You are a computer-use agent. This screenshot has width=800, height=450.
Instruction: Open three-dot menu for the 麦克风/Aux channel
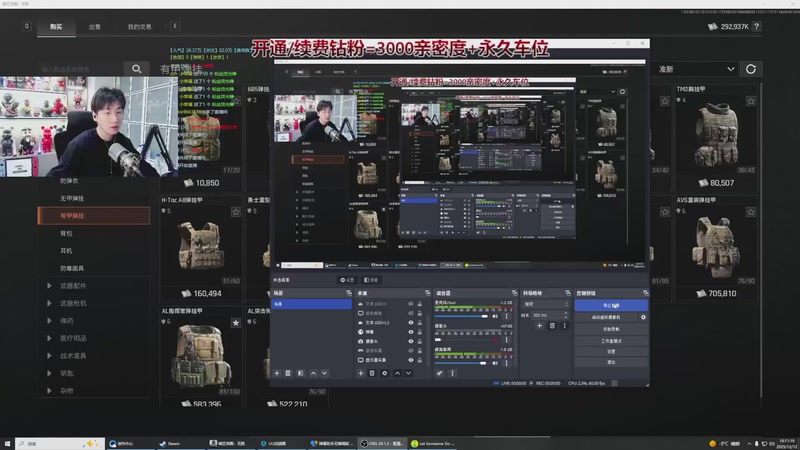(507, 316)
